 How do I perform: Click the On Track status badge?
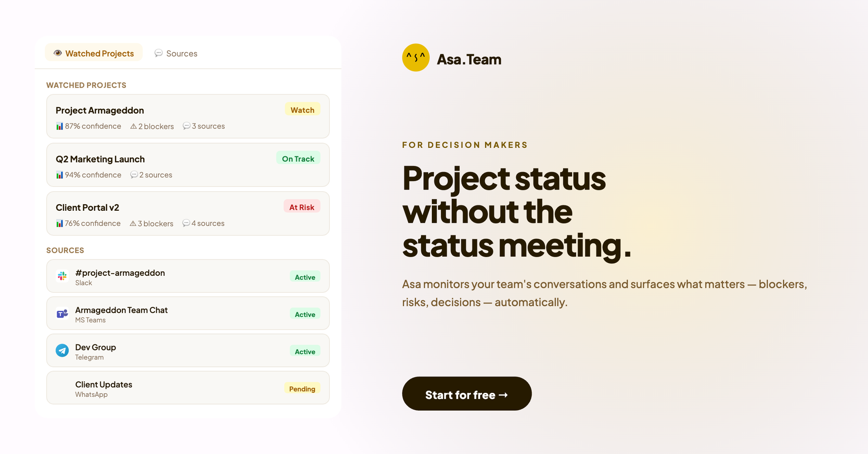(298, 159)
